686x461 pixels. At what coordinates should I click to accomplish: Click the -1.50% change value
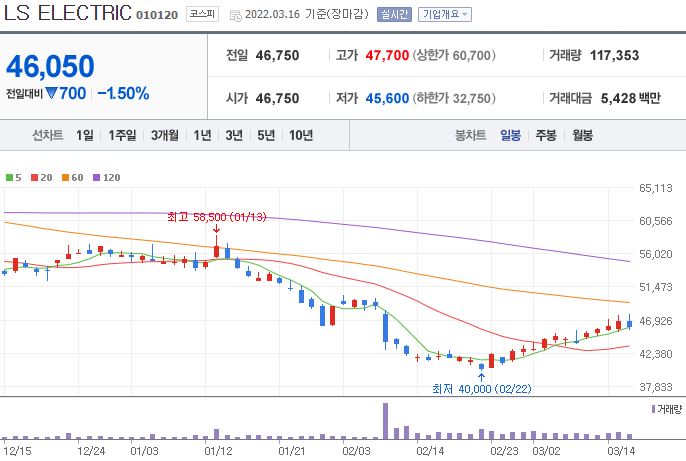pyautogui.click(x=123, y=94)
